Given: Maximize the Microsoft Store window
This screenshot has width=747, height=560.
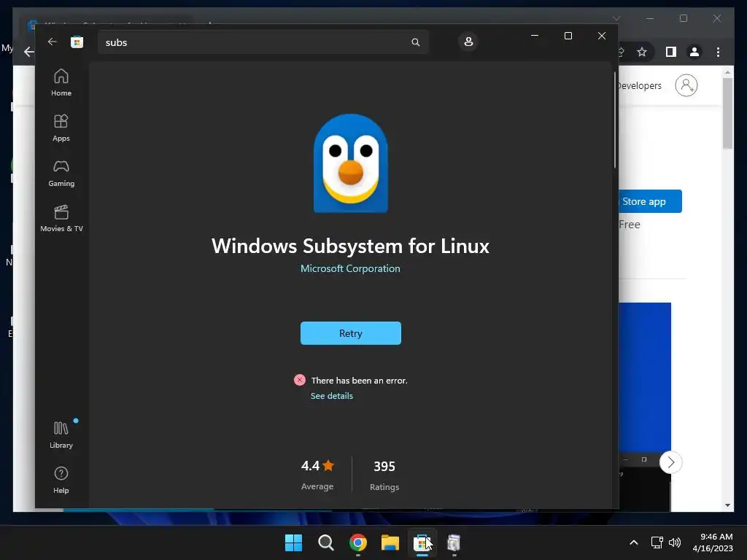Looking at the screenshot, I should (x=568, y=36).
